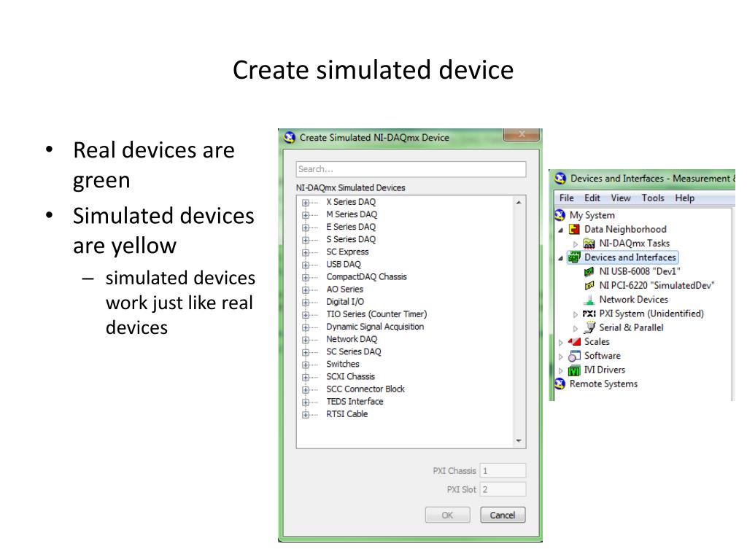This screenshot has height=560, width=747.
Task: Select the X Series DAQ list label
Action: 351,203
